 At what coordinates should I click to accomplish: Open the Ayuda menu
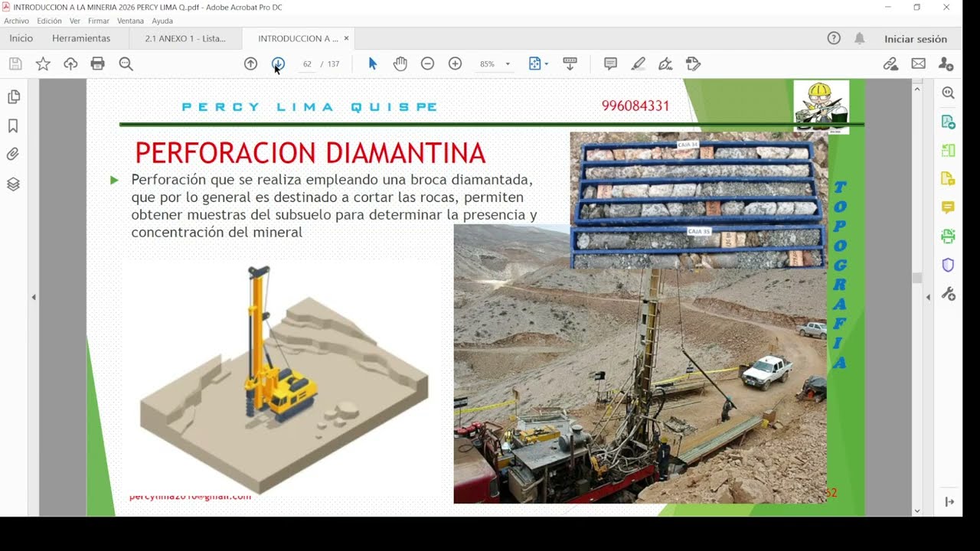coord(162,21)
